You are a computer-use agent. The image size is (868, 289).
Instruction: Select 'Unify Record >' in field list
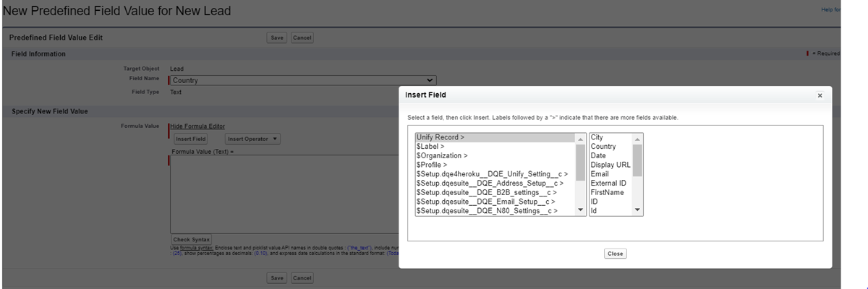point(495,137)
